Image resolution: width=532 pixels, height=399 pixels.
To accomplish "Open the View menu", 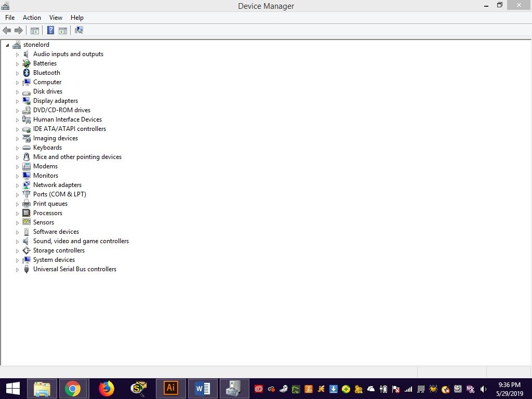I will 56,18.
